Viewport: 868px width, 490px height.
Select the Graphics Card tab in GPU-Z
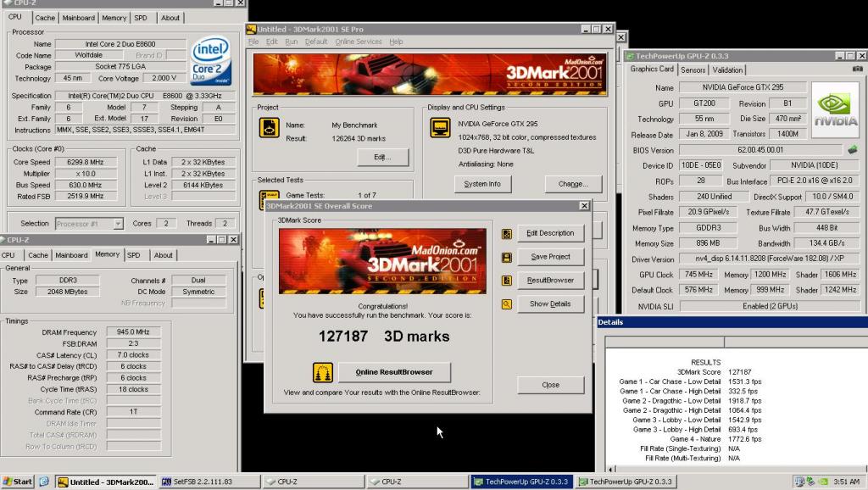click(x=652, y=70)
